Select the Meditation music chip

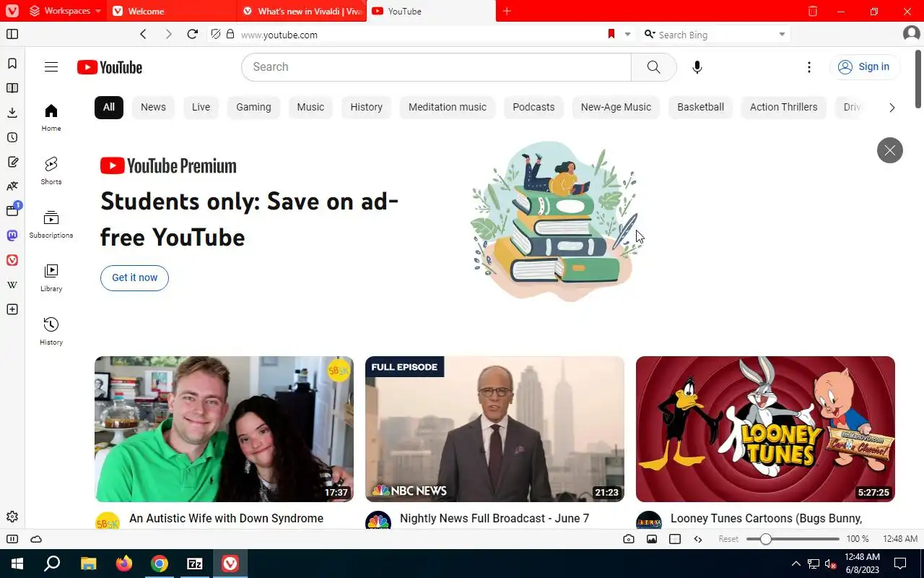[x=448, y=107]
